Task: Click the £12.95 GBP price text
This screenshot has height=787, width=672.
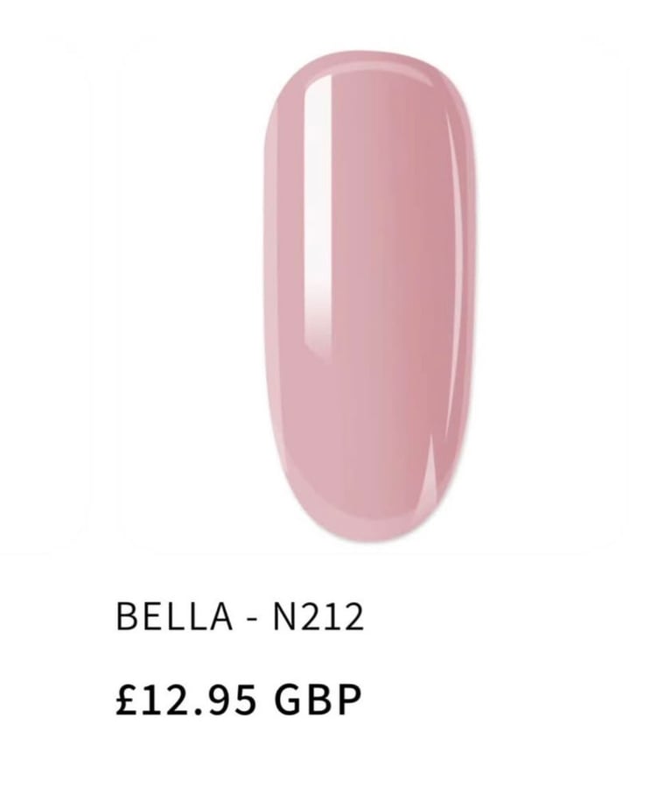Action: coord(238,699)
